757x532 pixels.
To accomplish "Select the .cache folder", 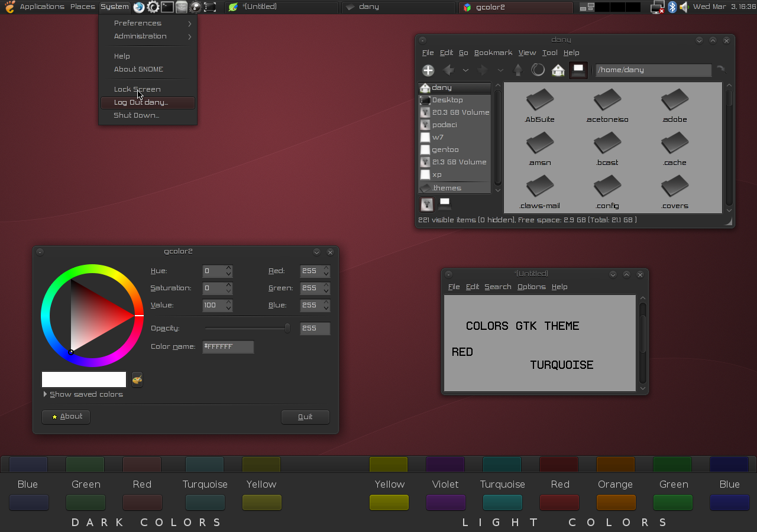I will click(675, 149).
